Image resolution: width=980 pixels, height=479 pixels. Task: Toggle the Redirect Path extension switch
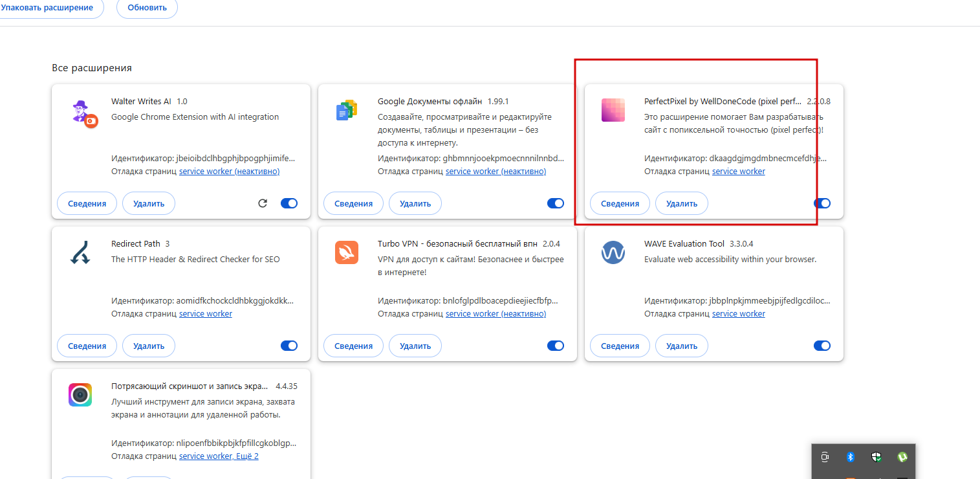tap(289, 346)
